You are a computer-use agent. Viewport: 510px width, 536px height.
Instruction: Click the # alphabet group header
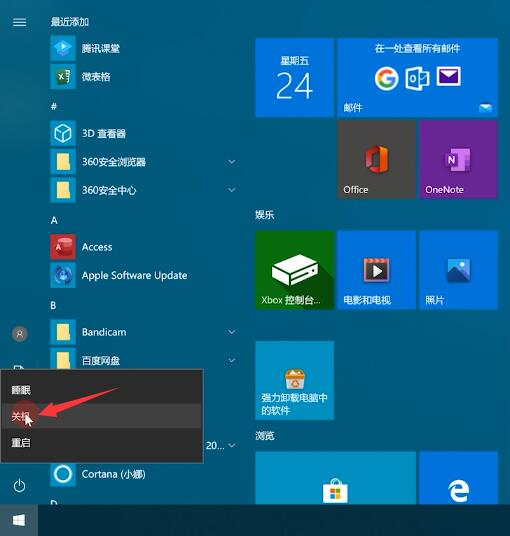(x=54, y=106)
